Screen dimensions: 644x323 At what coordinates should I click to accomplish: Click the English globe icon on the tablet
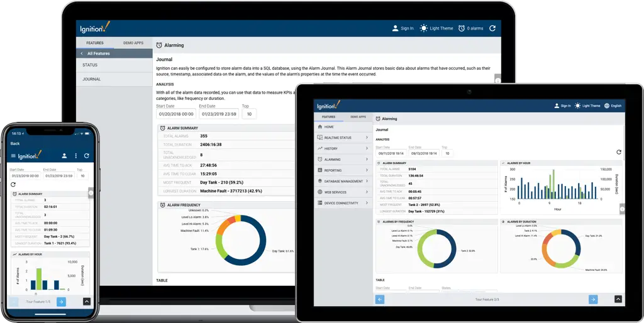pyautogui.click(x=606, y=106)
